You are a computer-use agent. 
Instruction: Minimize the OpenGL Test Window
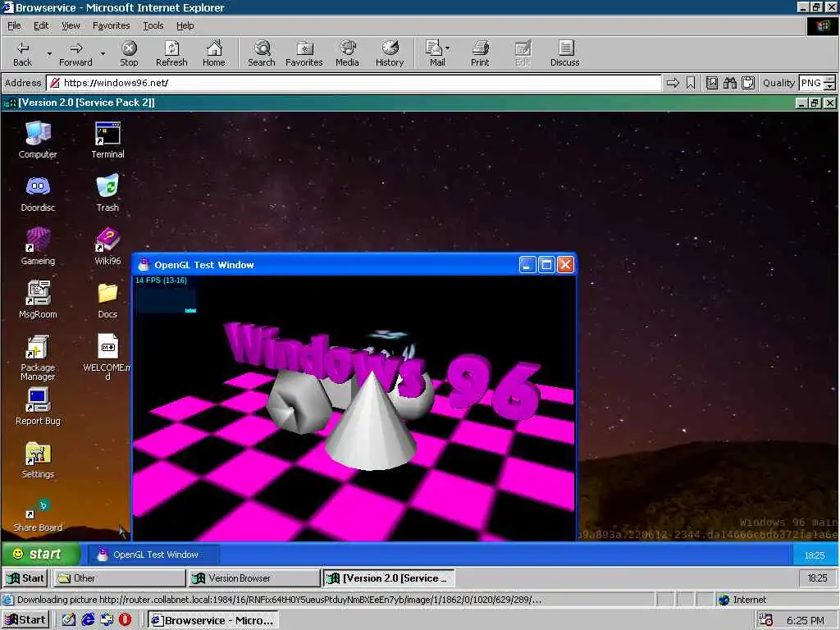[x=527, y=265]
